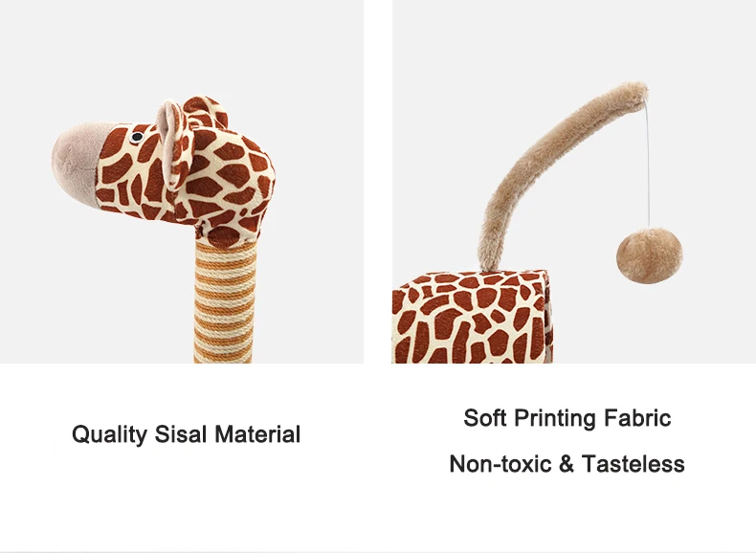Click the giraffe tail product image
Viewport: 756px width, 553px height.
(x=574, y=181)
